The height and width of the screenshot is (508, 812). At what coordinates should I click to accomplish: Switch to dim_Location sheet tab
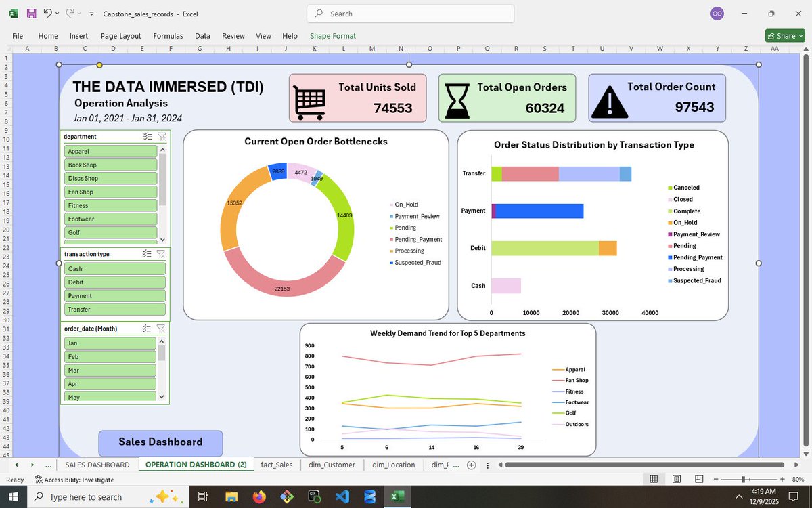tap(394, 465)
